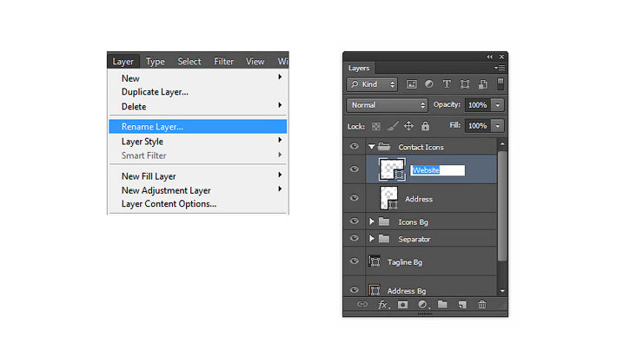Create a new layer icon
Viewport: 630px width, 364px height.
pos(462,305)
